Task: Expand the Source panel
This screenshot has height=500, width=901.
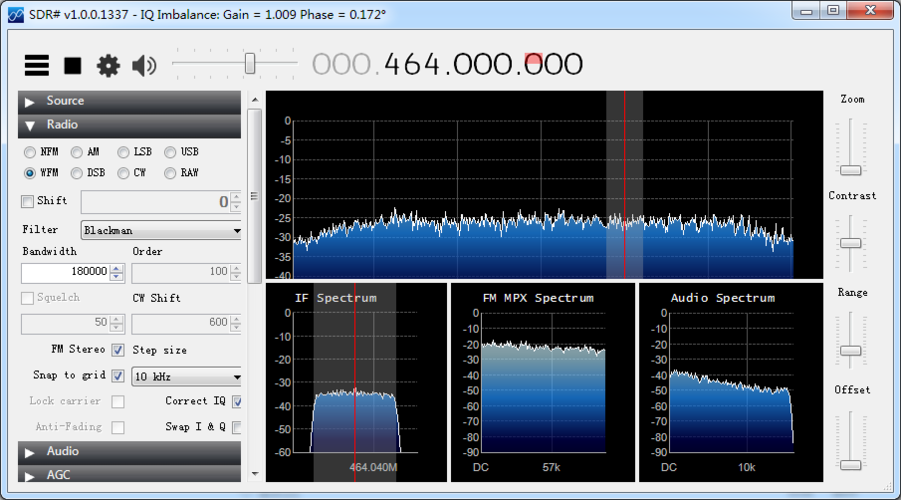Action: click(x=129, y=101)
